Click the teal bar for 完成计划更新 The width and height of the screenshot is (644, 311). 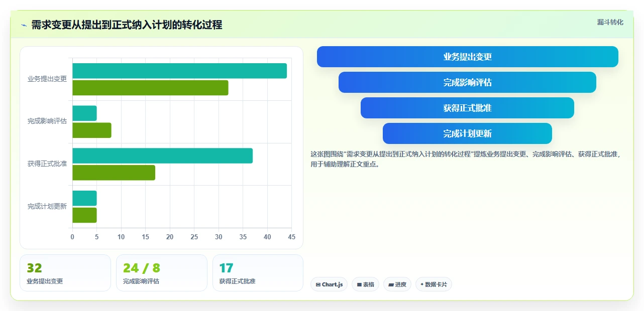[84, 198]
